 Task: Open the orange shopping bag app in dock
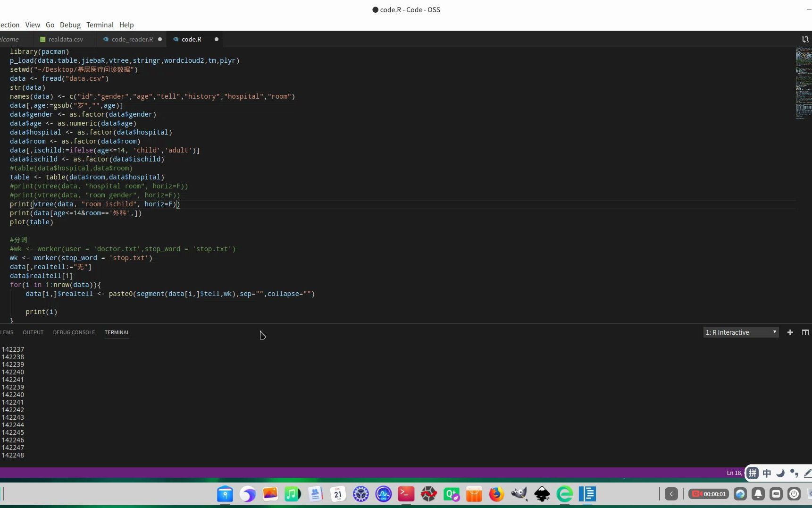coord(474,494)
